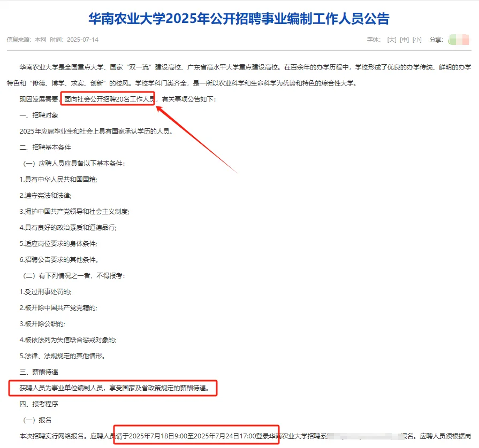Click line 2.遵守宪法和法律
The image size is (479, 448).
pyautogui.click(x=45, y=196)
